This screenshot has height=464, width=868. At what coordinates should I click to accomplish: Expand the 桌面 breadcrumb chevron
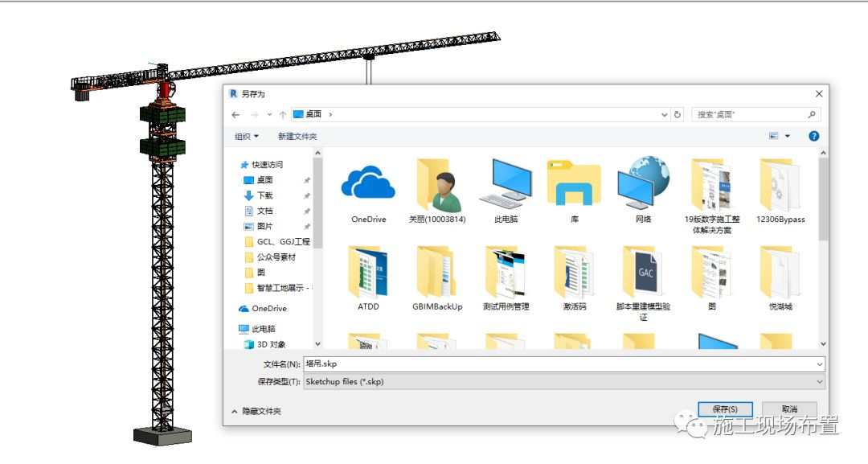tap(330, 115)
